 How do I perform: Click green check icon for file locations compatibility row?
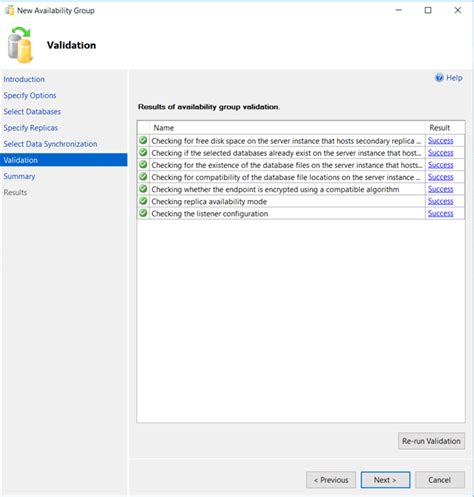pos(143,177)
